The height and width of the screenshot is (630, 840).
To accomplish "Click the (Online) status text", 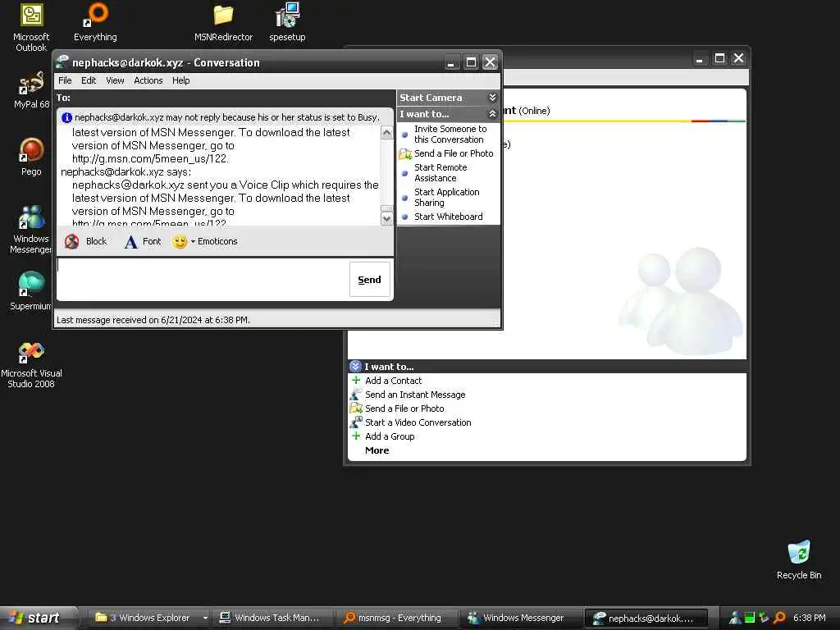I will tap(534, 111).
